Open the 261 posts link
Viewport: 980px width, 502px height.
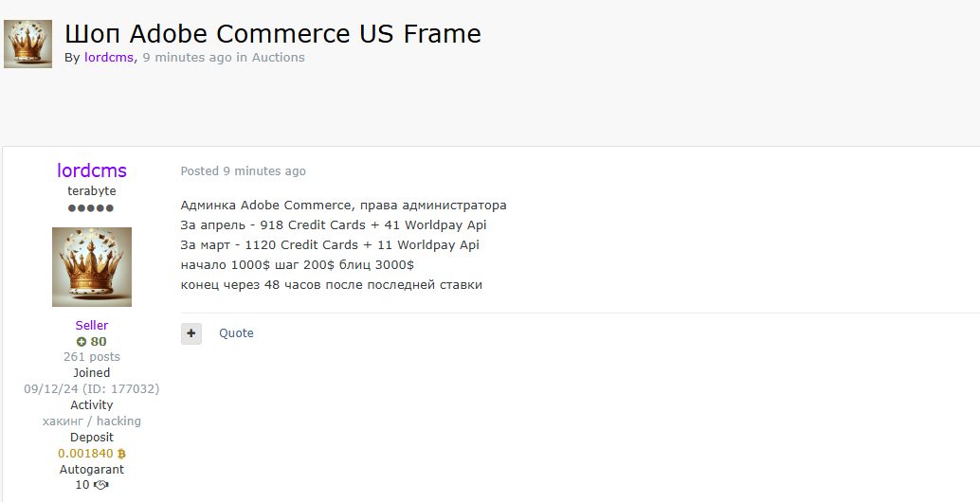[92, 357]
